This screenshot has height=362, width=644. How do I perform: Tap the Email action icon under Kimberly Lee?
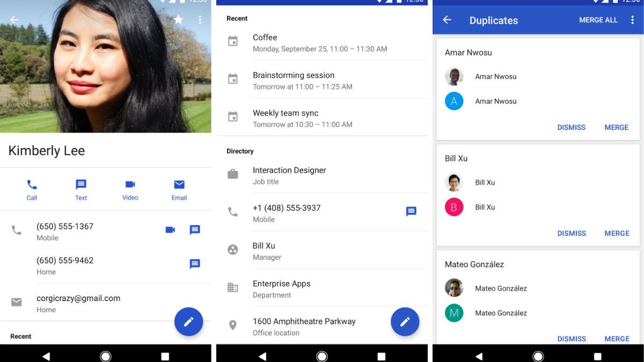click(x=179, y=185)
